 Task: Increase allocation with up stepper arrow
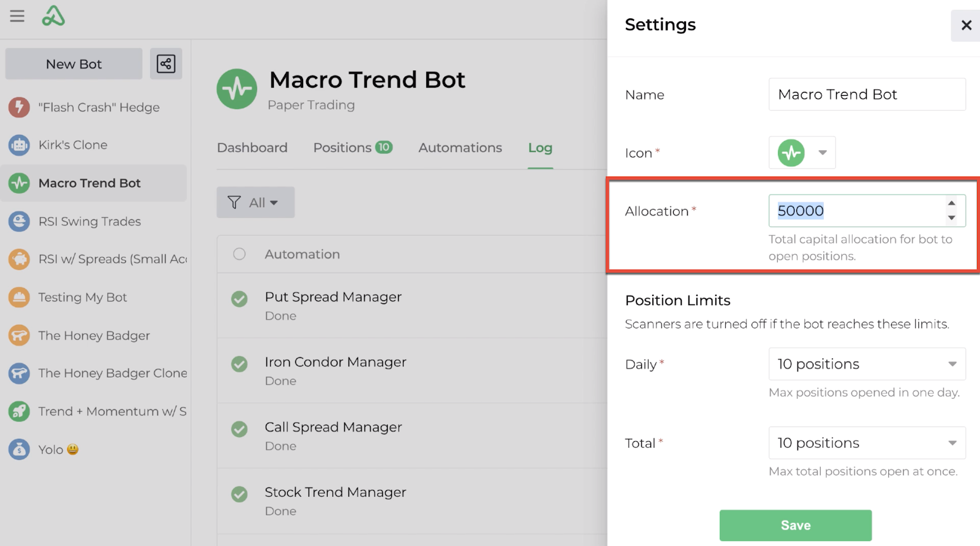[951, 203]
